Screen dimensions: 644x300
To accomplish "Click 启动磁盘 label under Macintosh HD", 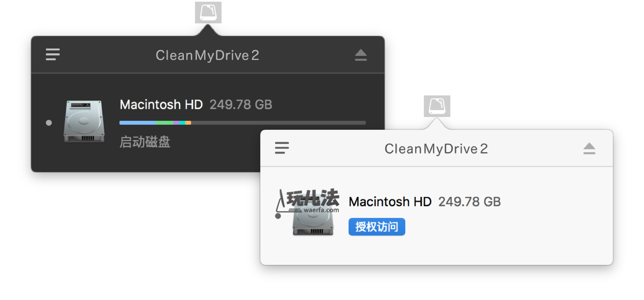I will coord(145,142).
